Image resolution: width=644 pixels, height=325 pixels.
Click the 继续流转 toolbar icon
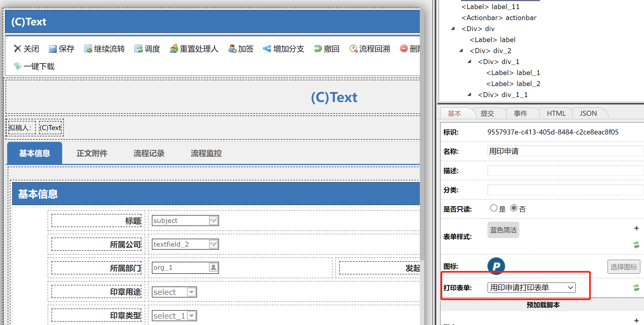click(88, 49)
